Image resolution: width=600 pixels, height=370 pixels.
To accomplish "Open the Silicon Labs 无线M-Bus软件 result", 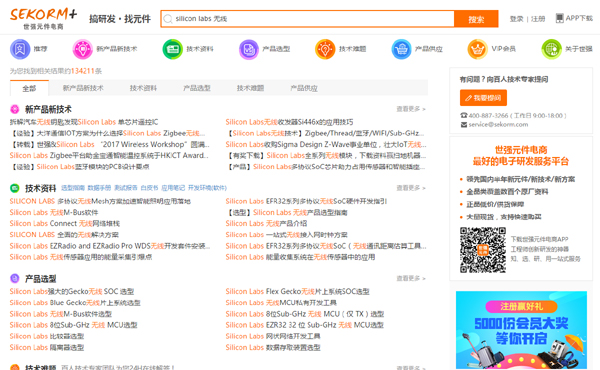I will click(54, 212).
